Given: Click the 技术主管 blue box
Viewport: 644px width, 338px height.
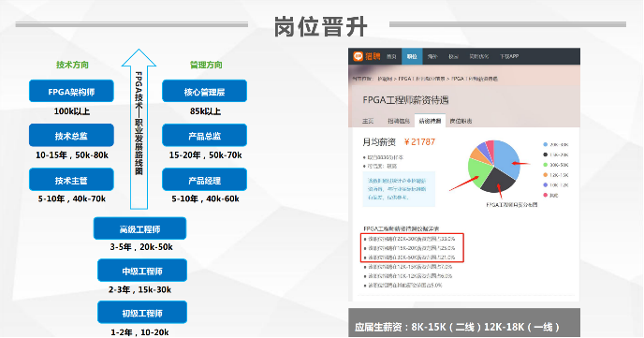Looking at the screenshot, I should (71, 180).
